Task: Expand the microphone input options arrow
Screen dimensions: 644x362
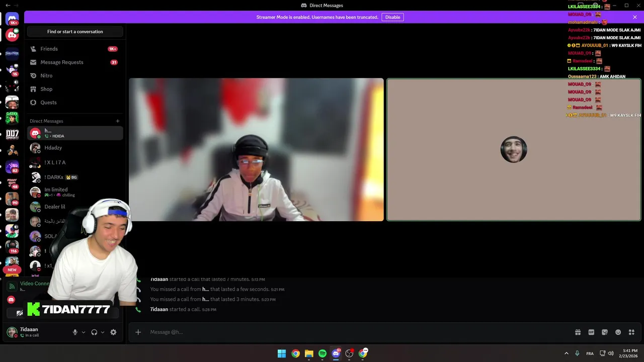Action: click(84, 332)
